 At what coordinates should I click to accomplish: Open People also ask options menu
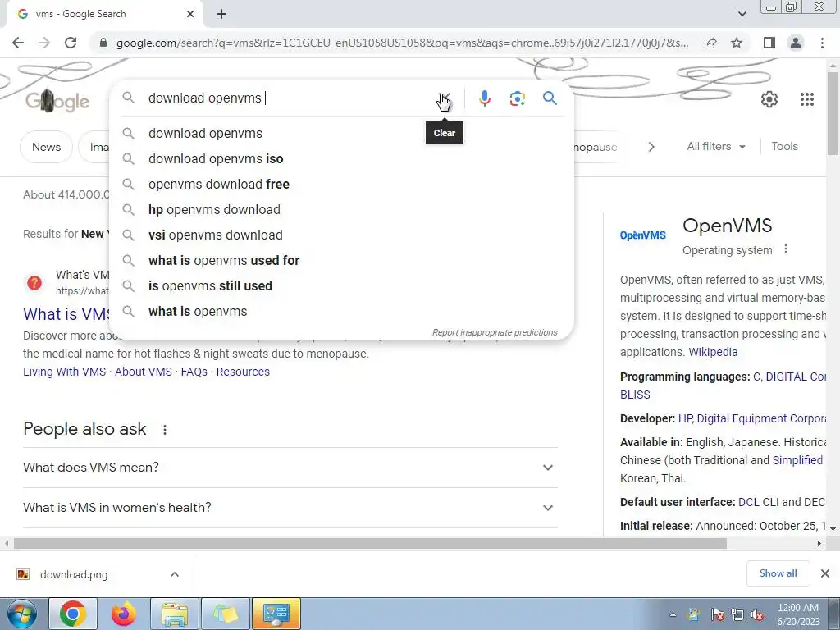click(x=165, y=430)
